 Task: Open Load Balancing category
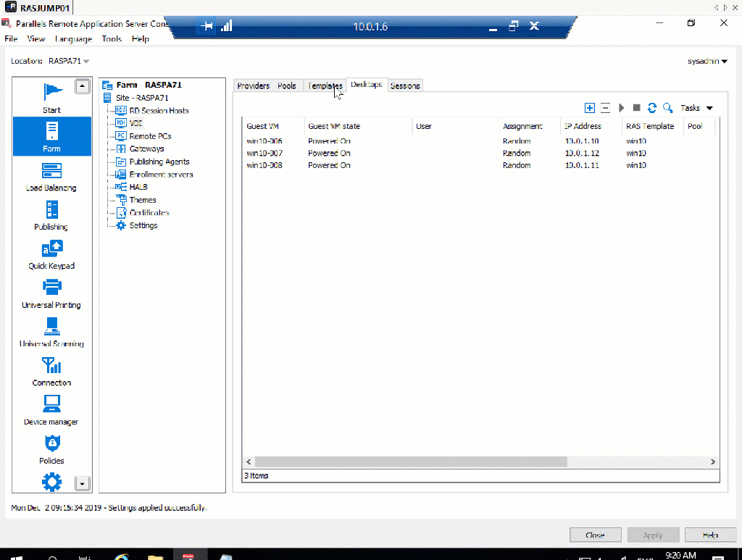(x=51, y=177)
